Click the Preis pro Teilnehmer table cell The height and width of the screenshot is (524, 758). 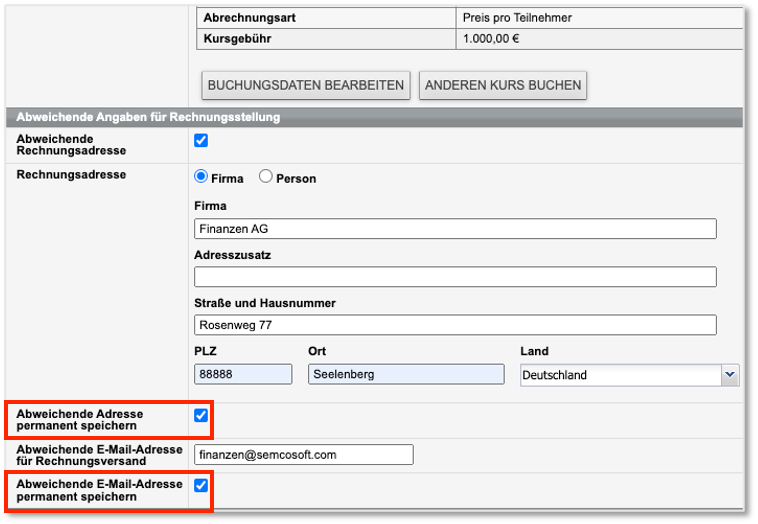pyautogui.click(x=517, y=17)
